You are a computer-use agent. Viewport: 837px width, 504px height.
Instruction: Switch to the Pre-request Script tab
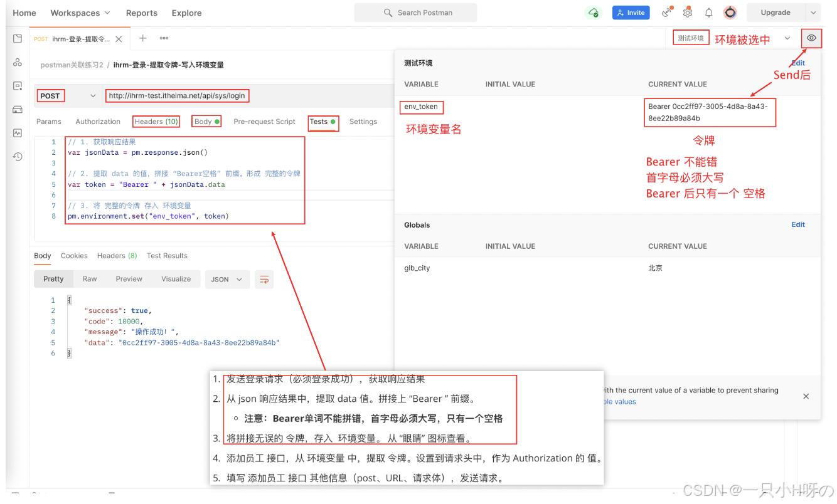[264, 122]
